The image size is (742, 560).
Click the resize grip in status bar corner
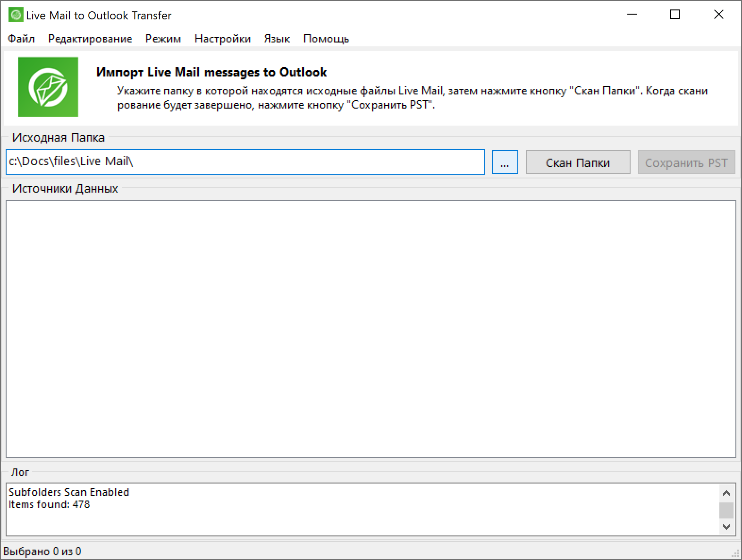click(x=736, y=553)
